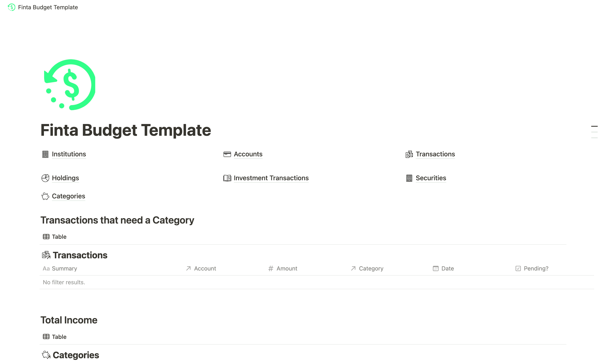Open the Account column header menu
The height and width of the screenshot is (364, 606).
coord(205,268)
